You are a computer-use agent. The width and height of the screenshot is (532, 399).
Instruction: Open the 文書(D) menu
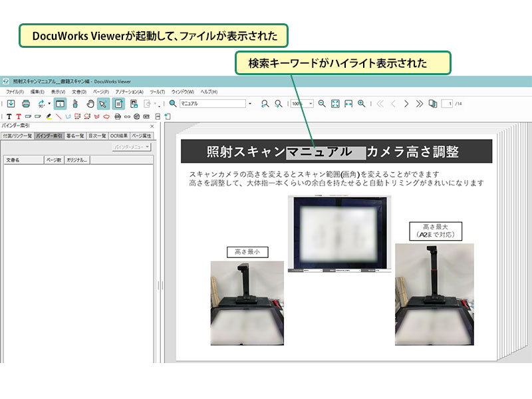[x=79, y=92]
